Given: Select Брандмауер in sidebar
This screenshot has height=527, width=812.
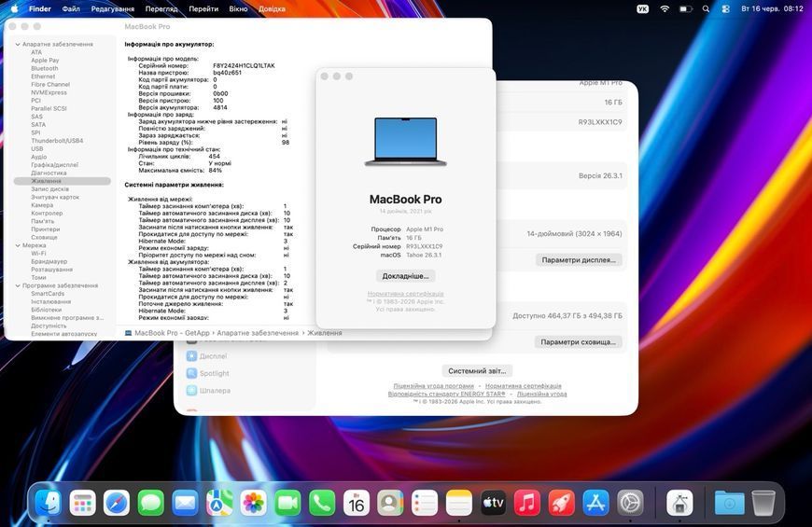Looking at the screenshot, I should tap(49, 261).
